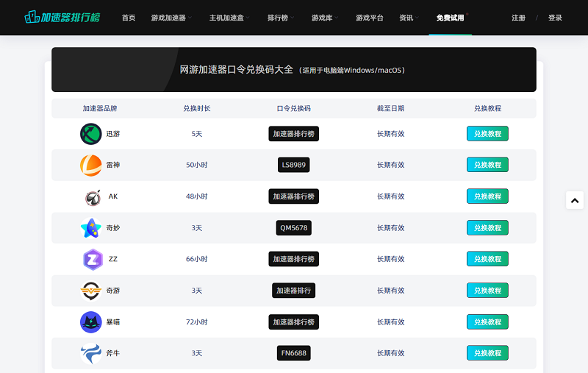The width and height of the screenshot is (588, 373).
Task: Click the 奇妙 brand name
Action: point(113,228)
